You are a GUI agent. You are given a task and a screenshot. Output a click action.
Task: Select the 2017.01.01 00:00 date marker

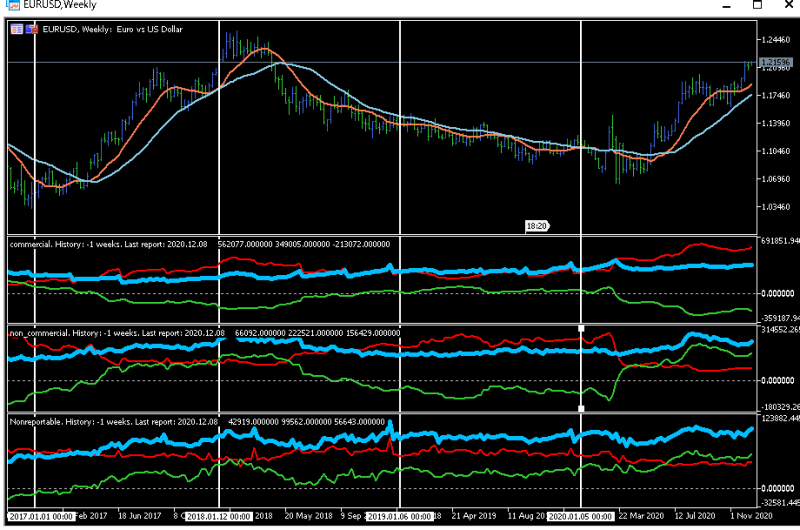(41, 516)
